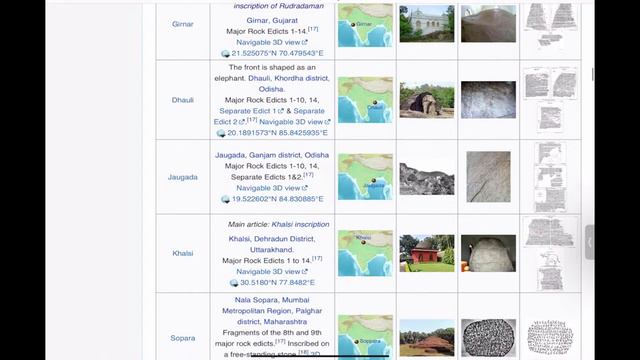Open Jaugada coordinates 19.522602°N 84.830885°E
This screenshot has width=640, height=360.
point(278,199)
